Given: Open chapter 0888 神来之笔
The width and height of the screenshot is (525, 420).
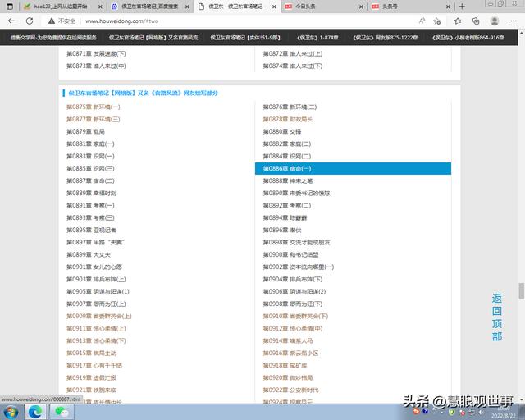Looking at the screenshot, I should coord(288,180).
